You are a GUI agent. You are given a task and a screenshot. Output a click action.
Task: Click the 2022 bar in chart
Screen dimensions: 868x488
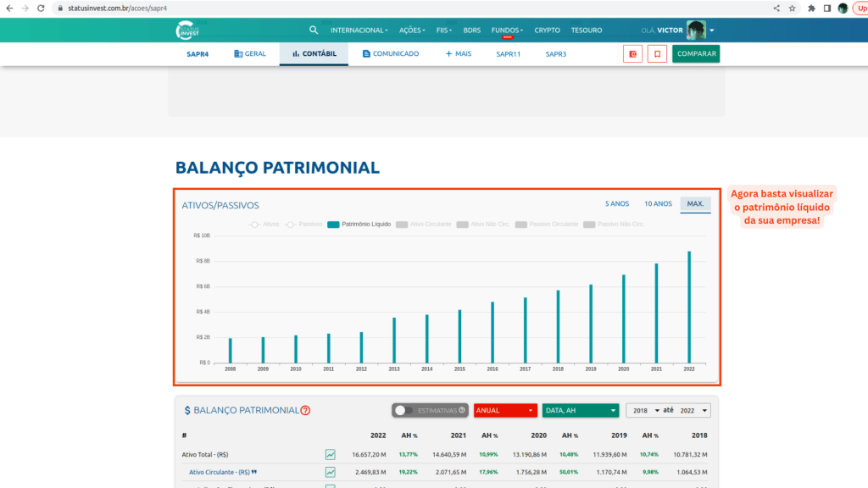pos(689,306)
